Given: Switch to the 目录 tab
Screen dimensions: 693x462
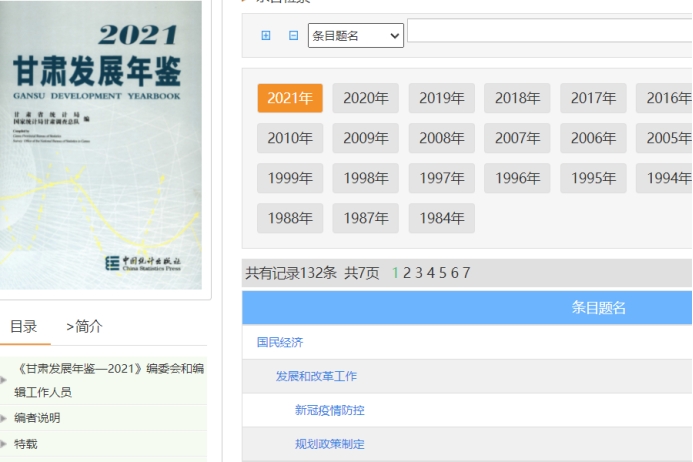Looking at the screenshot, I should tap(24, 326).
